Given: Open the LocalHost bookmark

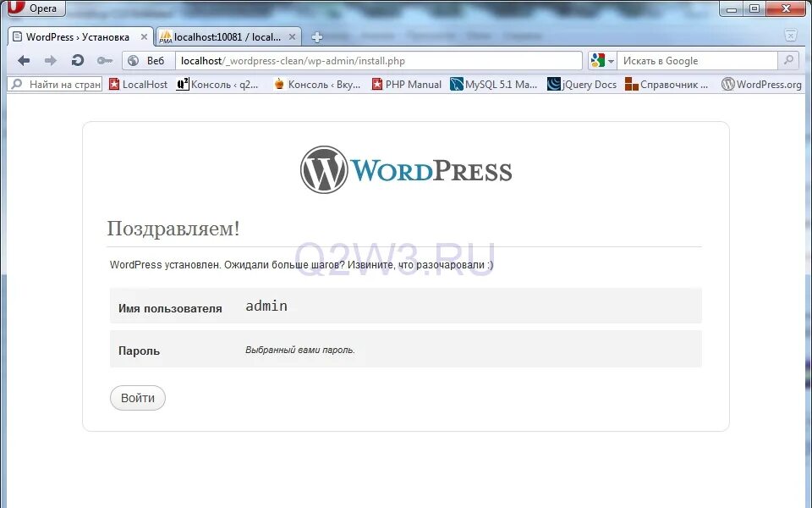Looking at the screenshot, I should pyautogui.click(x=138, y=84).
